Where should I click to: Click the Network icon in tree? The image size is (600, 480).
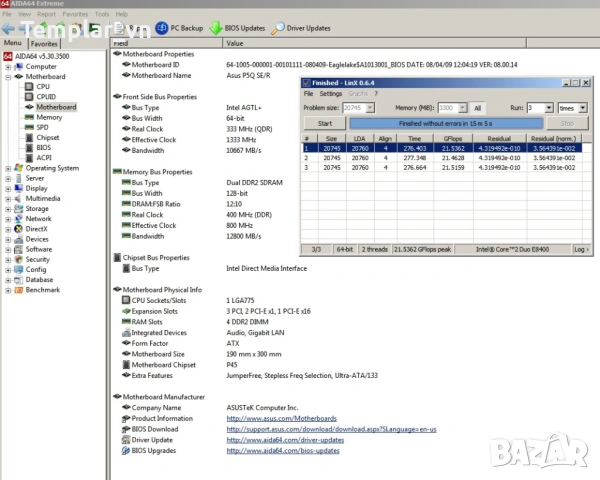pos(18,219)
